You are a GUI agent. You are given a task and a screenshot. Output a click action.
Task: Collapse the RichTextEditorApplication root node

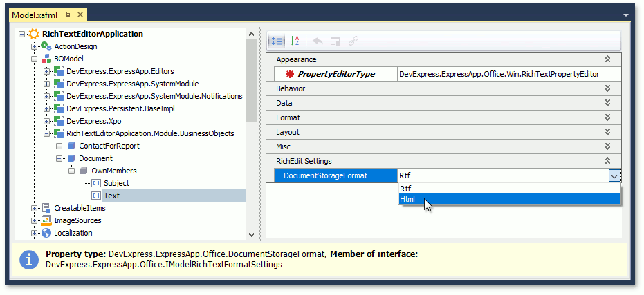(x=22, y=34)
